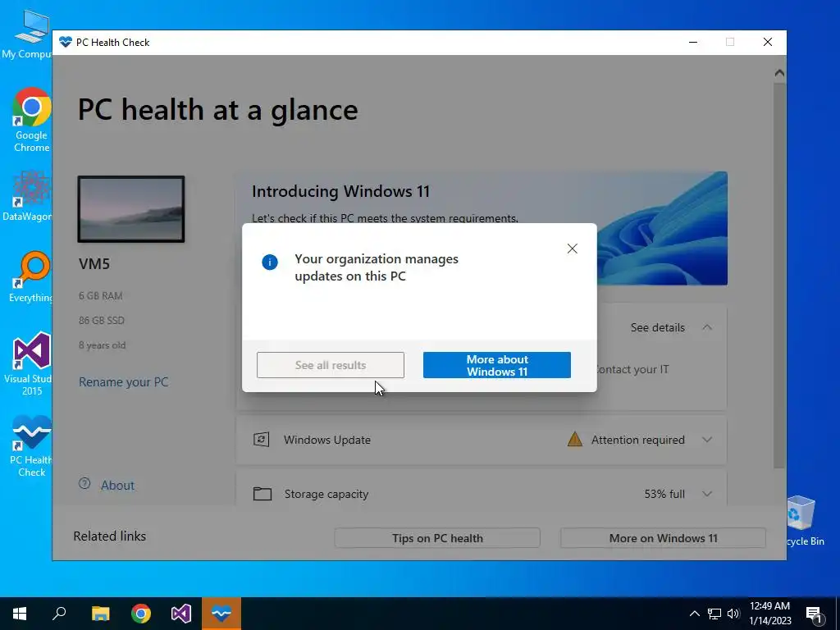Open the Windows Start menu
The height and width of the screenshot is (630, 840).
click(20, 614)
